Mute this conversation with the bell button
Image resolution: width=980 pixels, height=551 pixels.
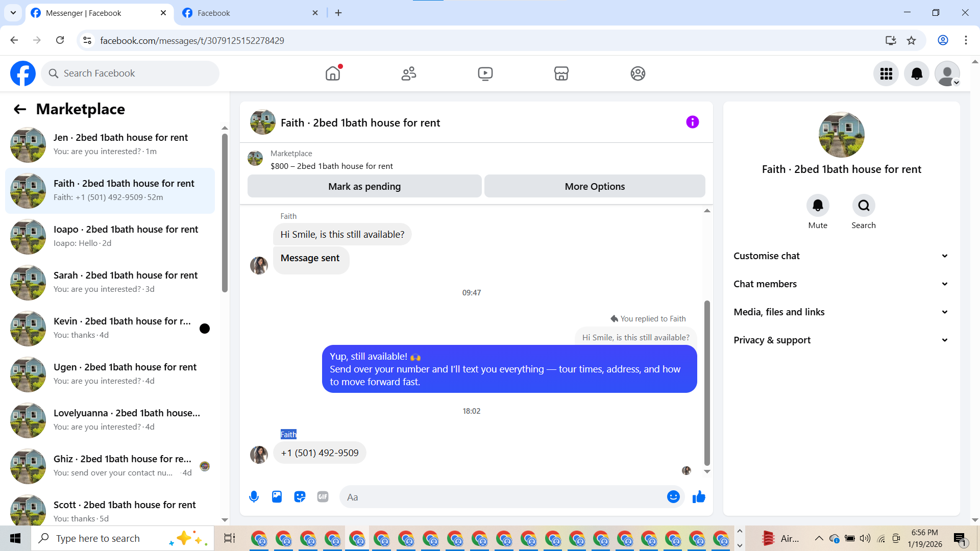point(817,205)
